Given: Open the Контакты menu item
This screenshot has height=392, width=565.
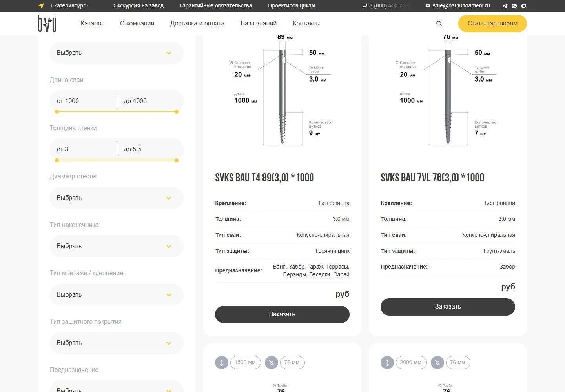Looking at the screenshot, I should pyautogui.click(x=306, y=24).
